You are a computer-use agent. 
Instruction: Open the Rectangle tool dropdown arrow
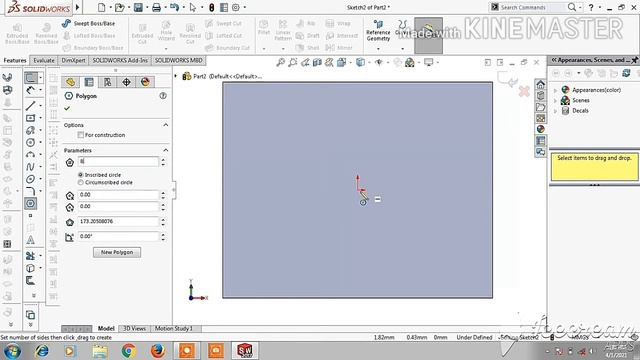(x=40, y=118)
